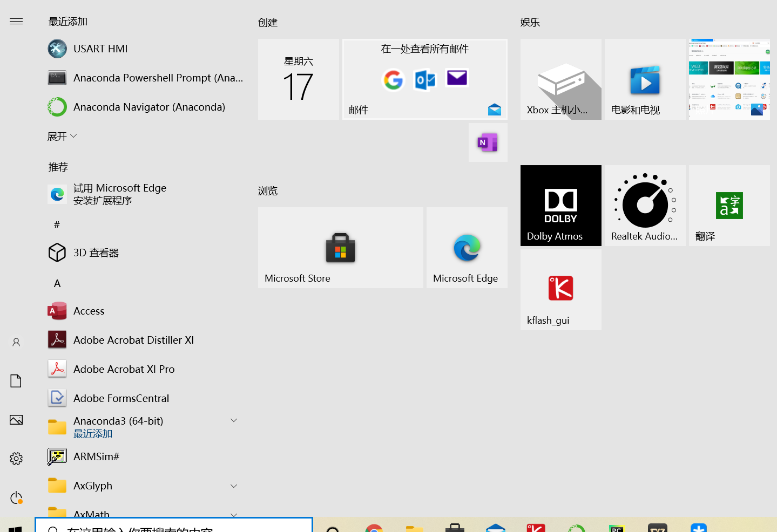Viewport: 777px width, 532px height.
Task: Open Settings from the Start sidebar
Action: [16, 458]
